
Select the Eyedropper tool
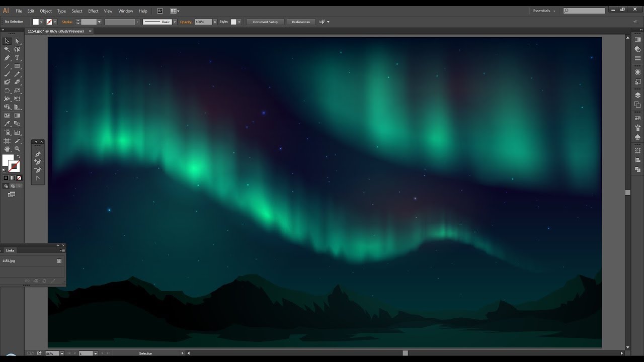[x=7, y=124]
